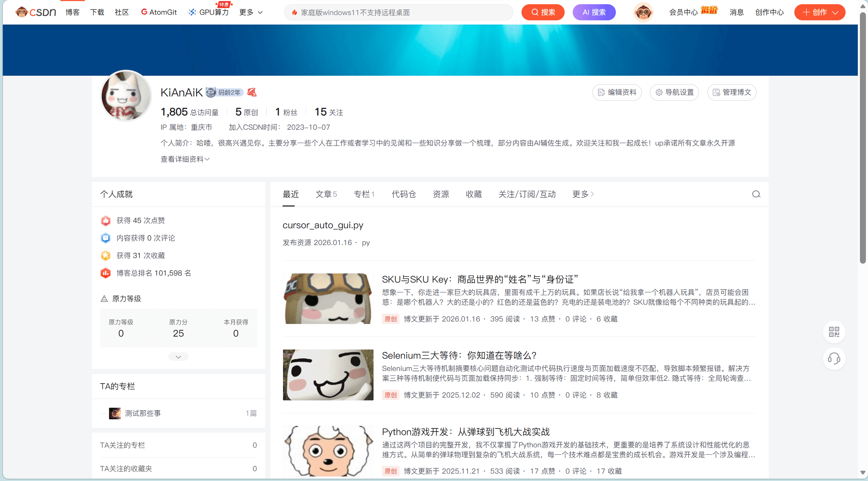Expand the 原力等级 panel chevron
Viewport: 868px width, 481px height.
179,357
